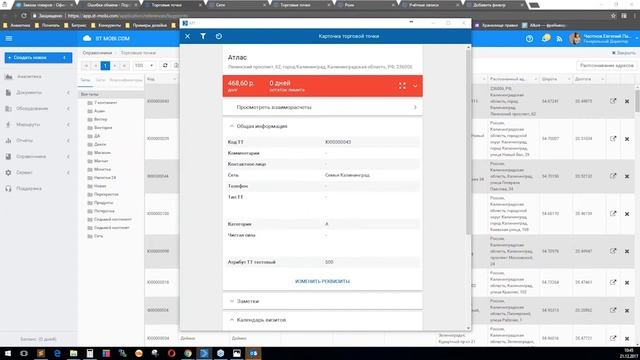Click 'Распознавание адресов' button
The width and height of the screenshot is (640, 360).
[x=607, y=66]
